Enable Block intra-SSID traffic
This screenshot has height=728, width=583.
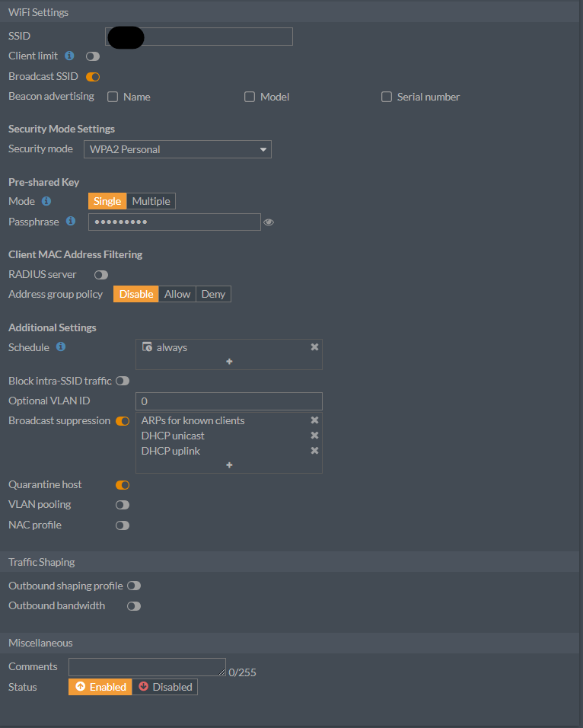coord(122,381)
